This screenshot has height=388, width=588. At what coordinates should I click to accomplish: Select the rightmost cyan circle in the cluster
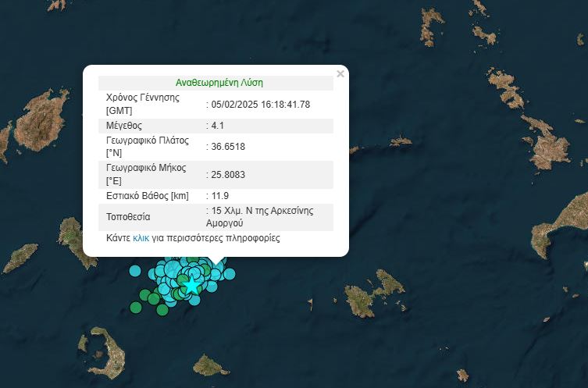[x=229, y=274]
